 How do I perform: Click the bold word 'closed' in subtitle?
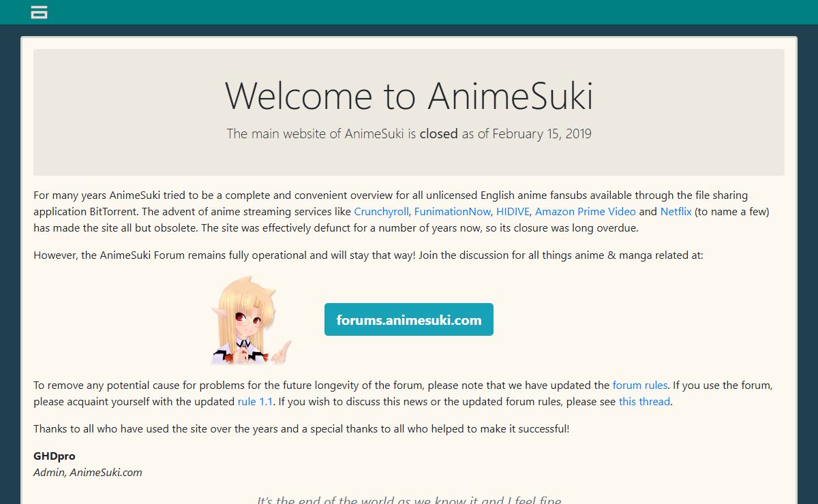438,134
